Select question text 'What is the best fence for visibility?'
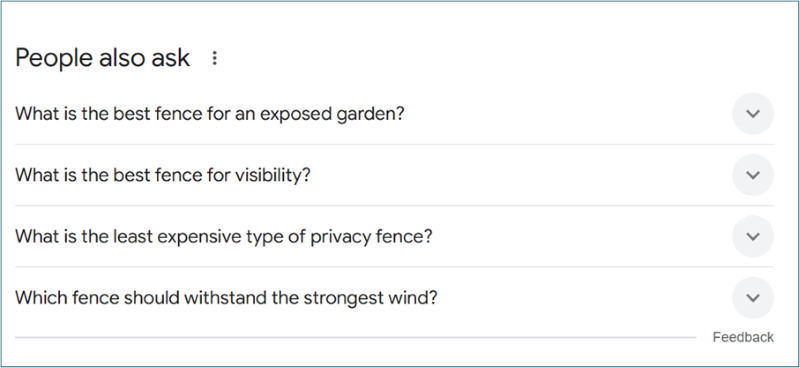Screen dimensions: 800x368 click(x=163, y=175)
